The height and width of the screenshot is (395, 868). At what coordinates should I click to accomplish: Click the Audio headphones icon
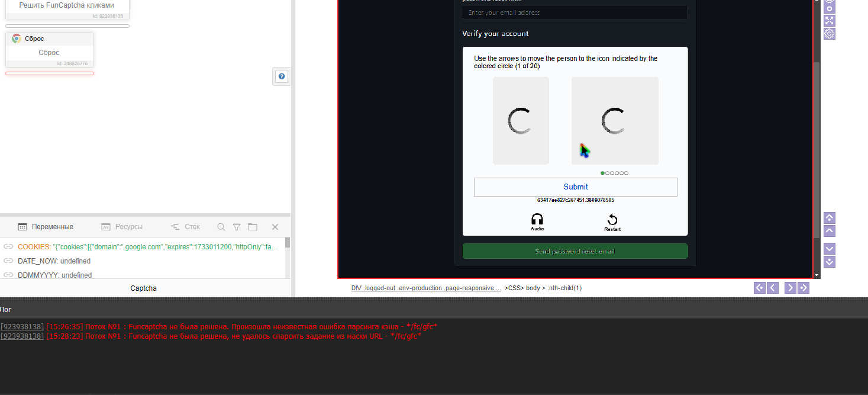click(x=537, y=221)
